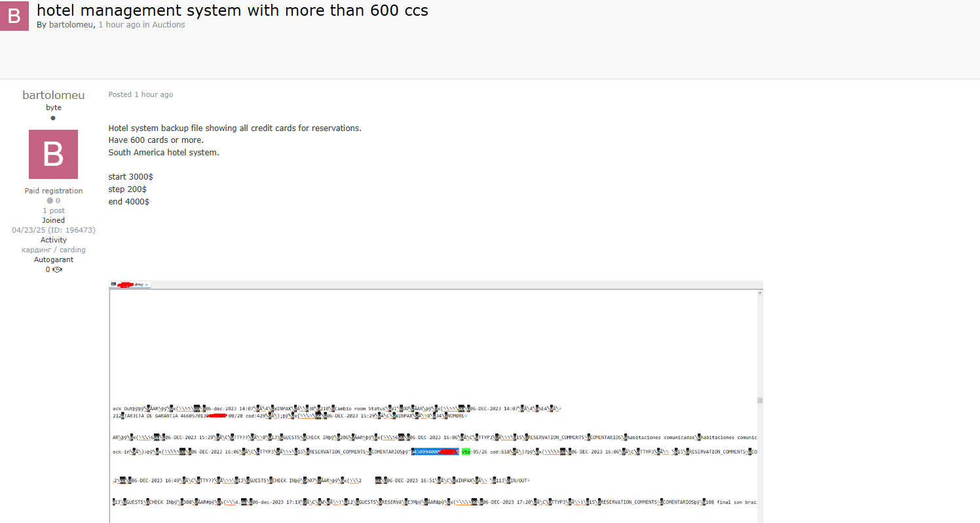Image resolution: width=980 pixels, height=523 pixels.
Task: Click the dark status dot under byte
Action: [x=53, y=118]
